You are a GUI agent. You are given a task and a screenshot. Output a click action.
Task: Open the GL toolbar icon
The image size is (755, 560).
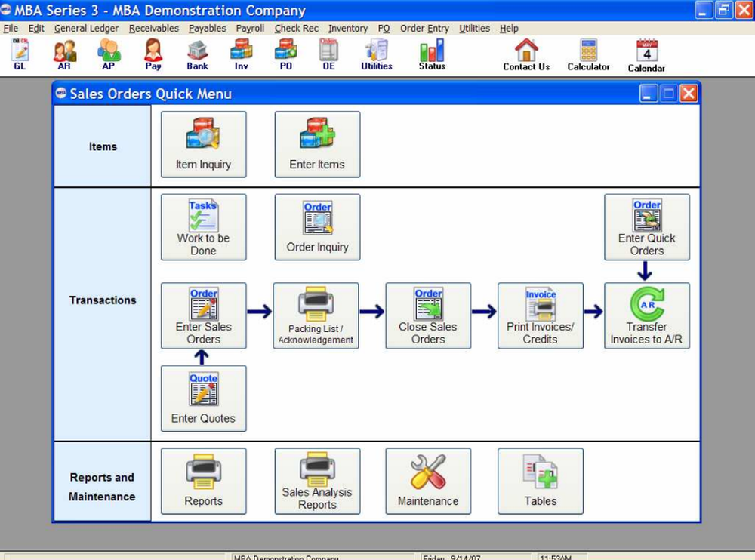[20, 54]
